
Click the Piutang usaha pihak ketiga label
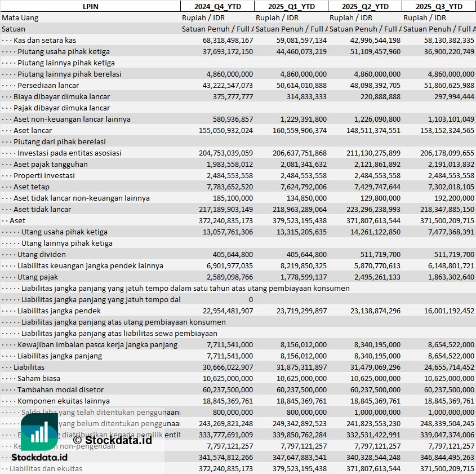pos(64,52)
